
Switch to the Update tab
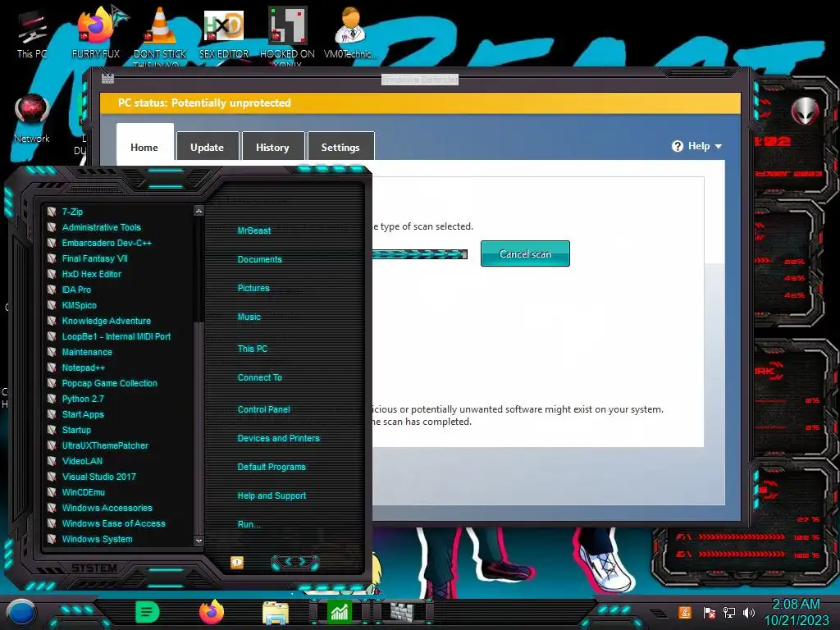tap(208, 147)
